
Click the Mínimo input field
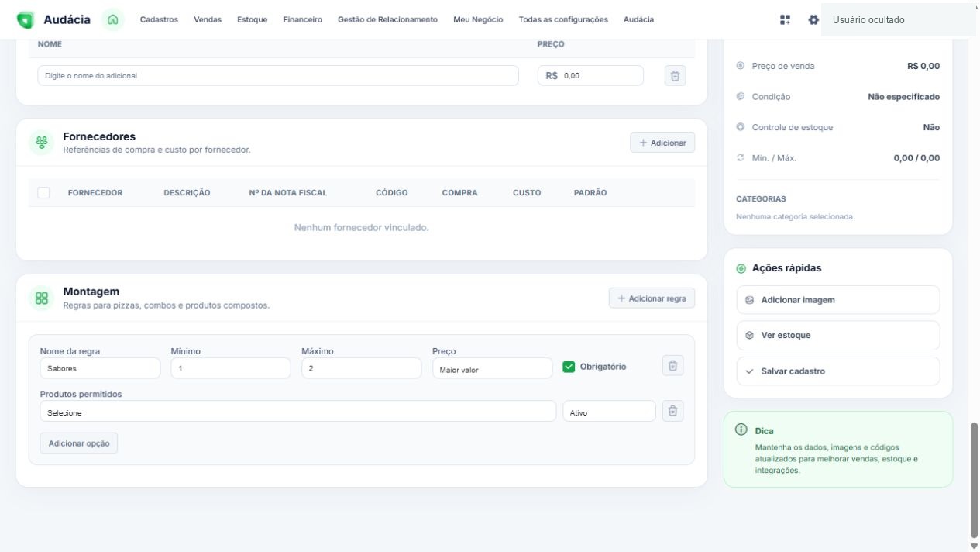pyautogui.click(x=231, y=368)
